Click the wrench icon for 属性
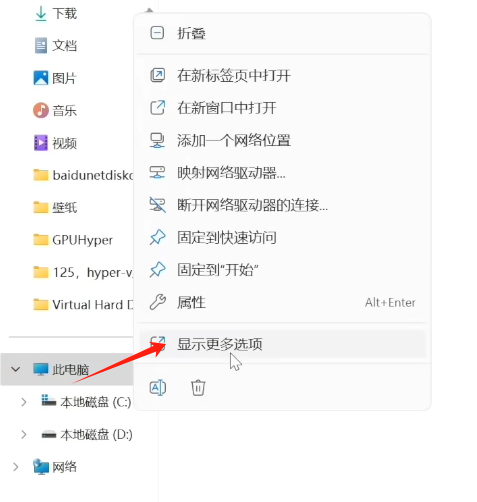The height and width of the screenshot is (502, 477). click(x=157, y=302)
